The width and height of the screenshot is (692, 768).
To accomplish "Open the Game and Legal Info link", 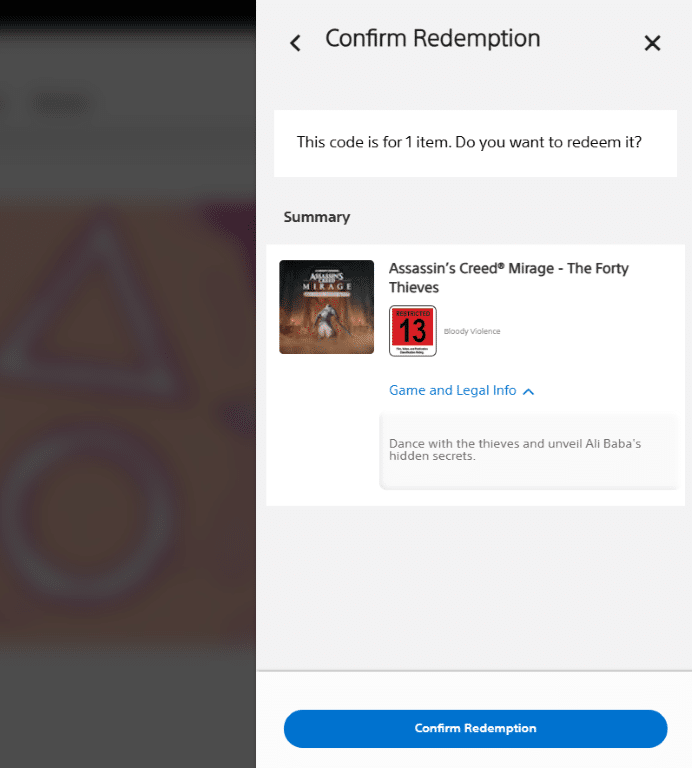I will (x=453, y=390).
